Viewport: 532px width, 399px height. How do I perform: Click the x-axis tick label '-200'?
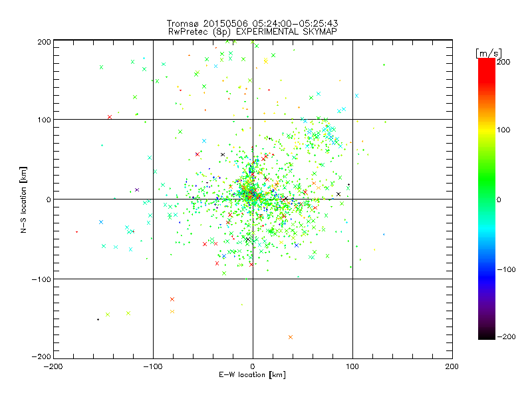pos(53,366)
